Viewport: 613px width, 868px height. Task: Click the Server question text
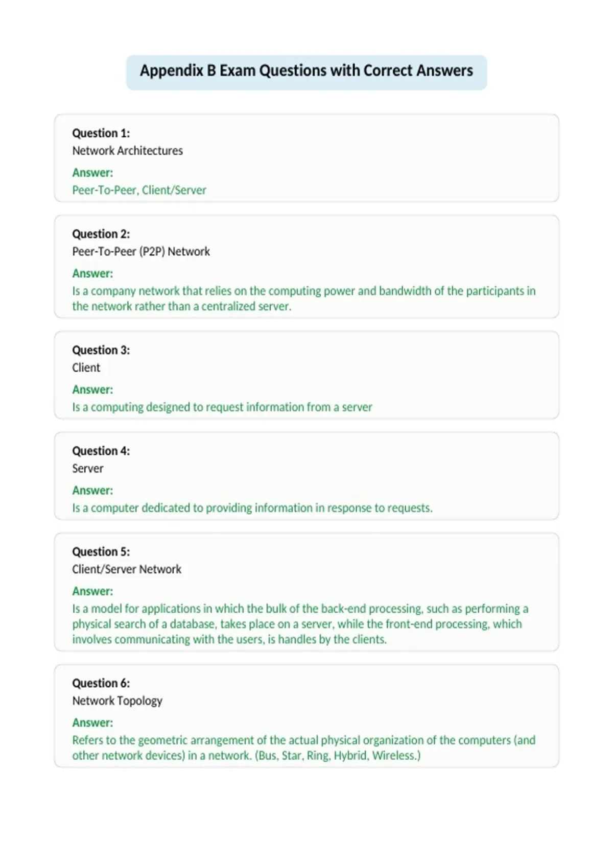pyautogui.click(x=88, y=468)
